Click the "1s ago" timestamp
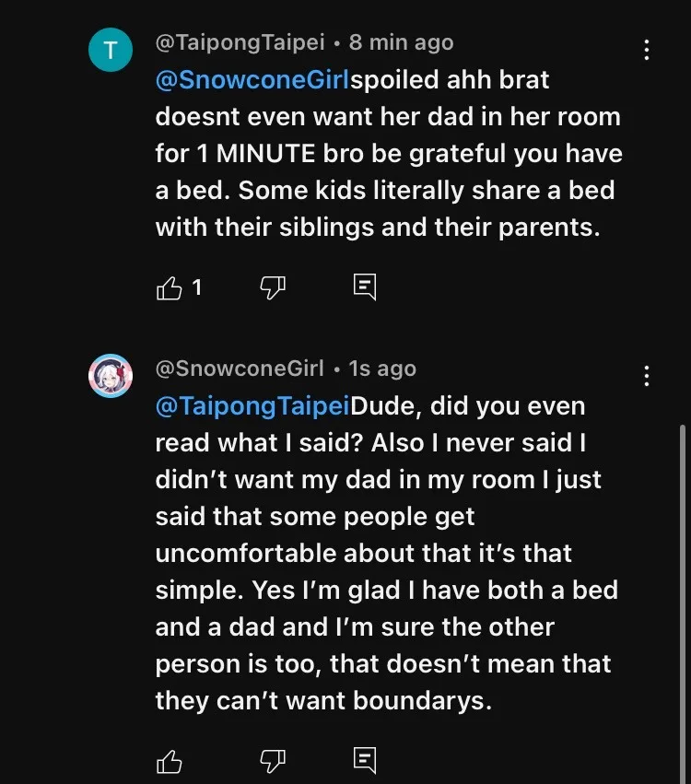691x784 pixels. [382, 369]
